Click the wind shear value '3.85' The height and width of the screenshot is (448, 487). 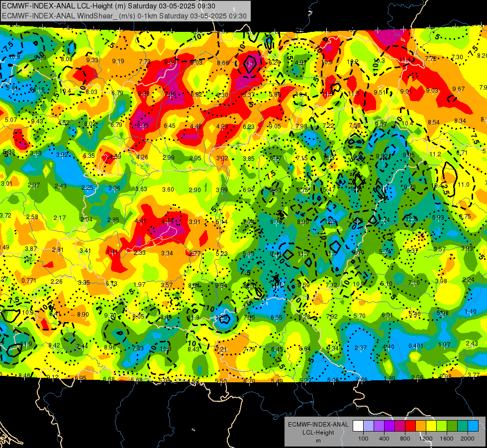(248, 159)
